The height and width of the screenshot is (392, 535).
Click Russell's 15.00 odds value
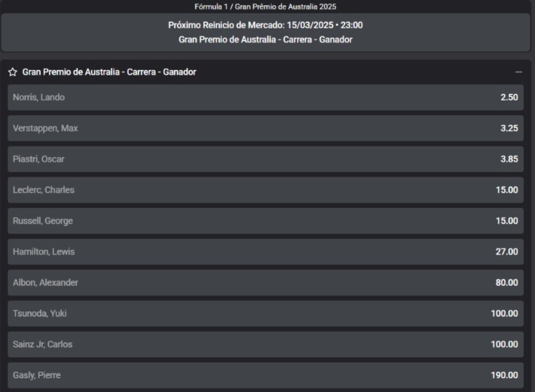(x=507, y=220)
